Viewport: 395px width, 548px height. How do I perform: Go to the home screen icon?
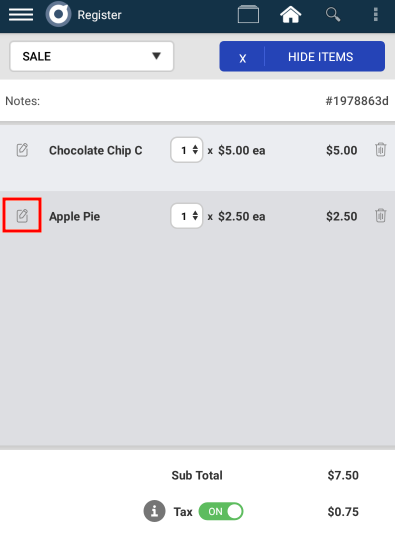click(290, 15)
